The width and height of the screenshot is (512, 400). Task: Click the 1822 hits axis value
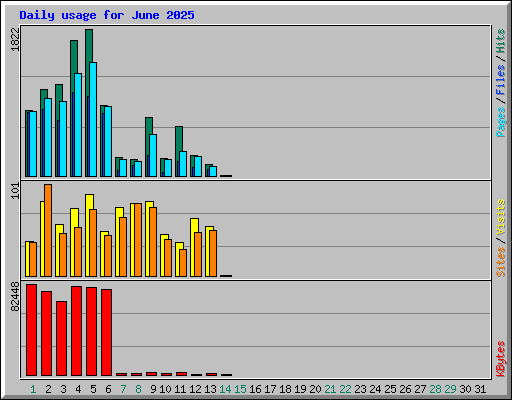pyautogui.click(x=15, y=39)
